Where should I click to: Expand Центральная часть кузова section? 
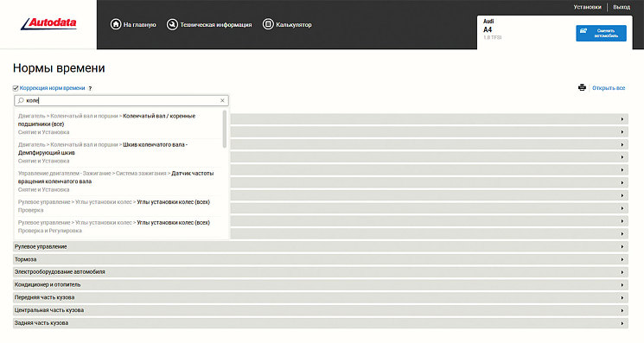tap(321, 310)
